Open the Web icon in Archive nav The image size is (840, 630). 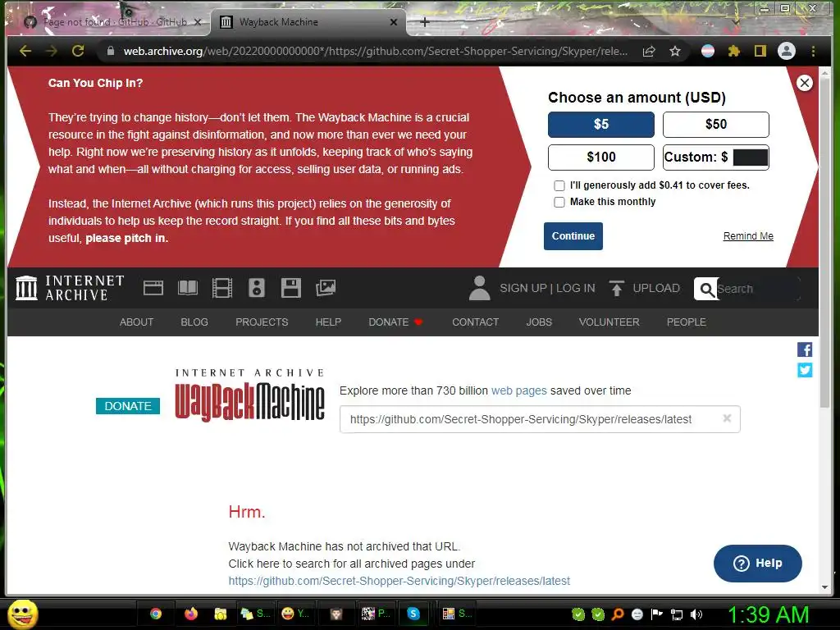153,288
